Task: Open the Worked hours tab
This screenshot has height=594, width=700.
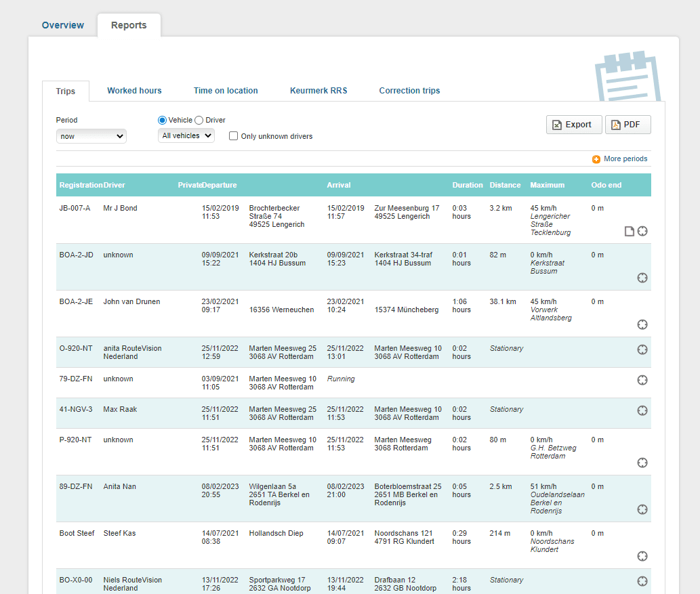Action: click(x=134, y=91)
